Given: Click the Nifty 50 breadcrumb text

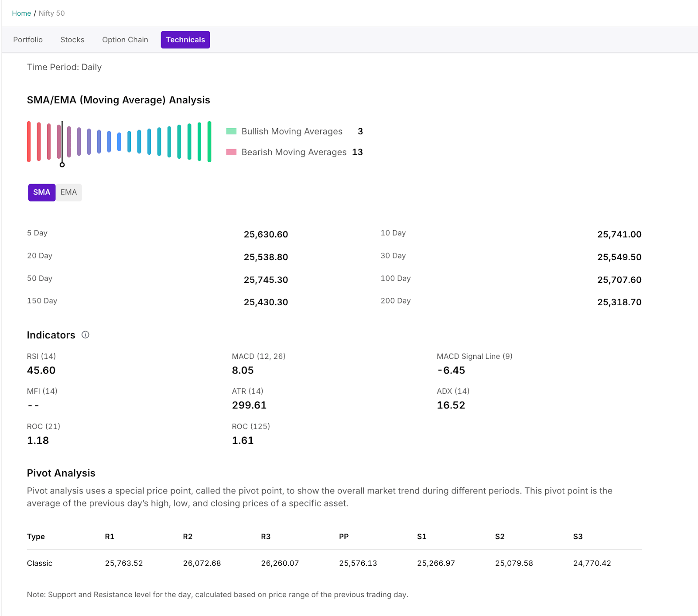Looking at the screenshot, I should (51, 13).
